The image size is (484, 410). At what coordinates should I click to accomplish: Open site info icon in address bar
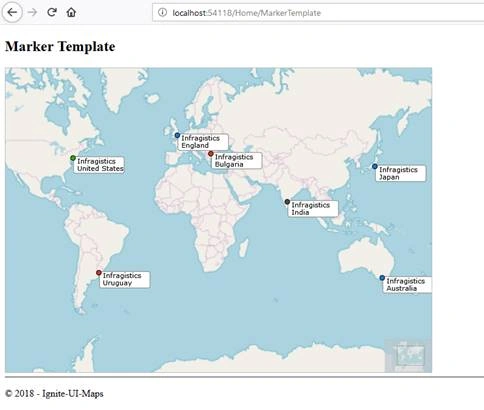coord(162,13)
